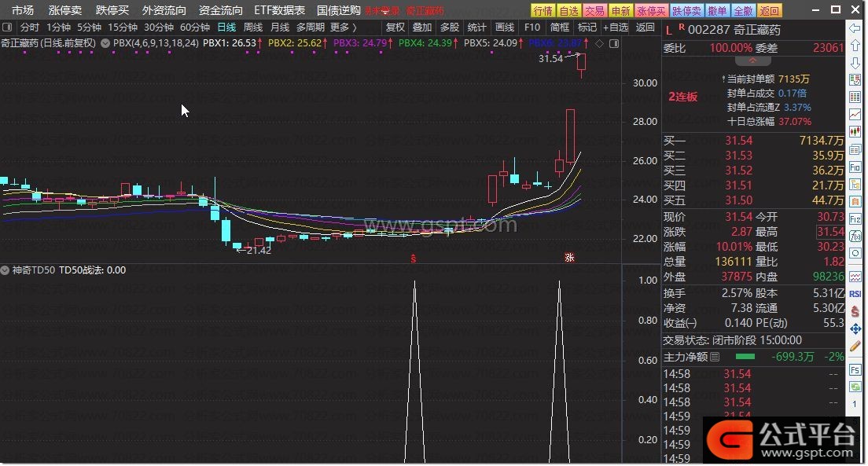Image resolution: width=868 pixels, height=466 pixels.
Task: Open the yellow tree structure sidebar icon
Action: pyautogui.click(x=855, y=185)
